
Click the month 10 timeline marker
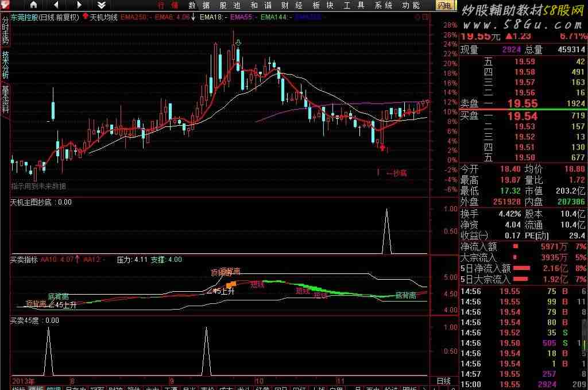[x=260, y=381]
